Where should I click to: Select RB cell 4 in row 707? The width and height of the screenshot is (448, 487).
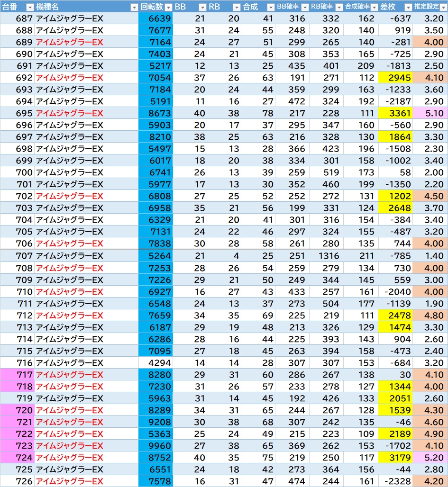pos(224,256)
